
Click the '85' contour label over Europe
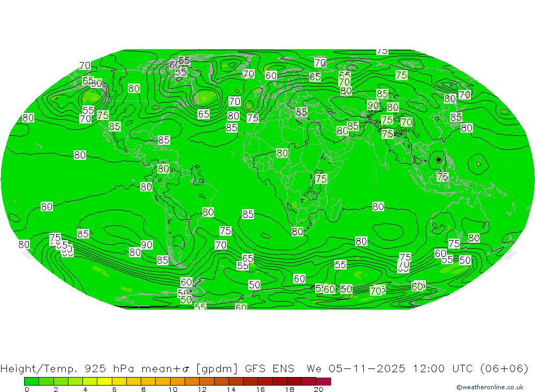301,112
